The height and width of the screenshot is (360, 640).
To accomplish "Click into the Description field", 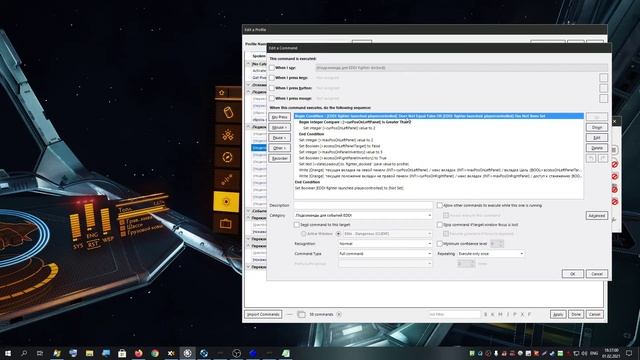I will [363, 205].
